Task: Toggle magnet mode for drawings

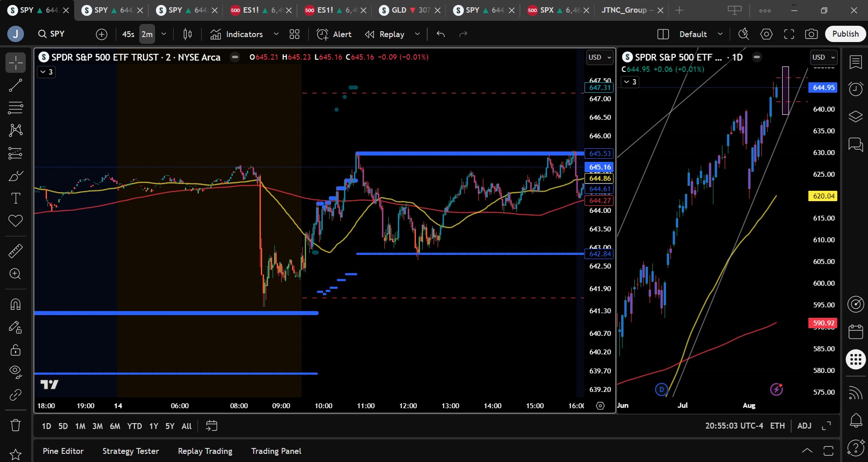Action: [15, 304]
